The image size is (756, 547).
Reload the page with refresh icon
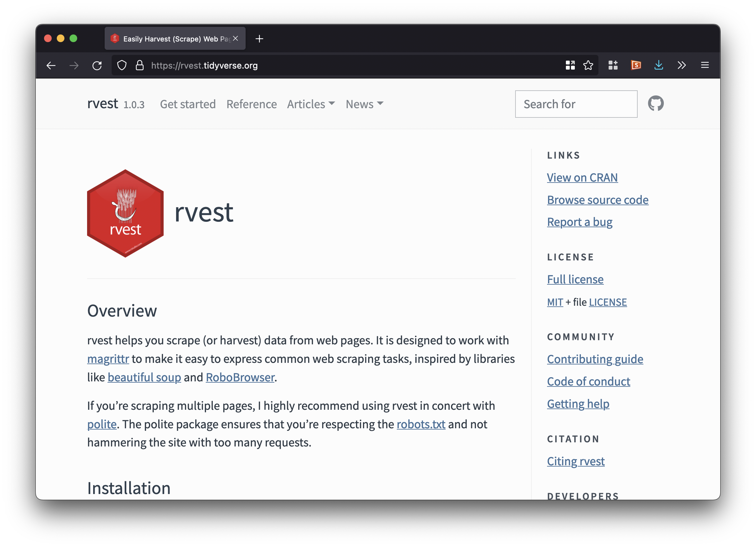point(97,65)
